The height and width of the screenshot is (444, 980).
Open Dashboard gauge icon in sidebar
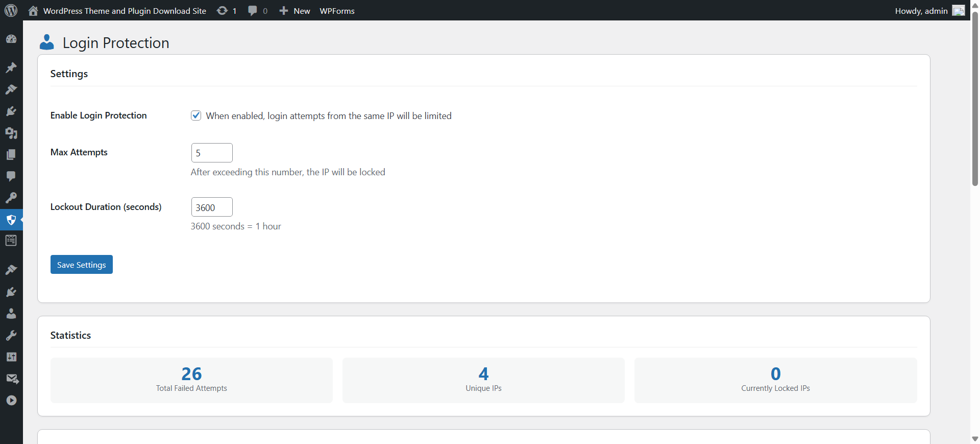click(11, 39)
